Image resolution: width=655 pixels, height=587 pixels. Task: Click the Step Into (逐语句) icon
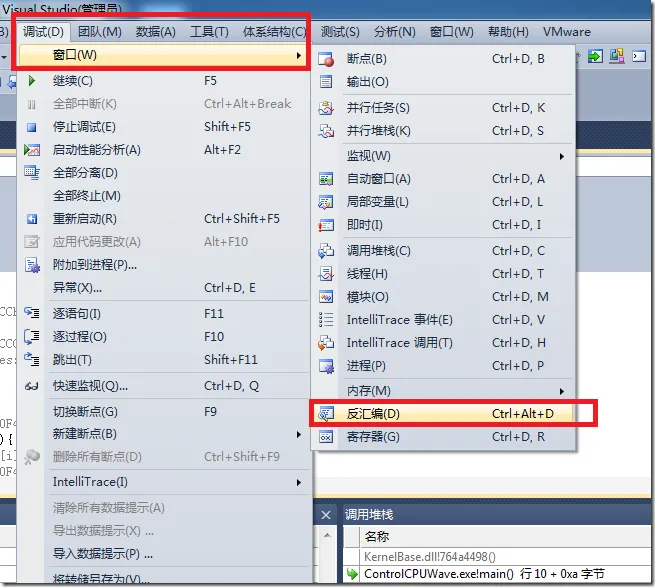tap(32, 313)
